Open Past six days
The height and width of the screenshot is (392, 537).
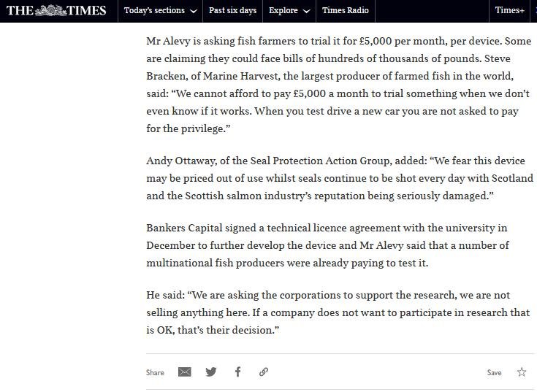232,10
